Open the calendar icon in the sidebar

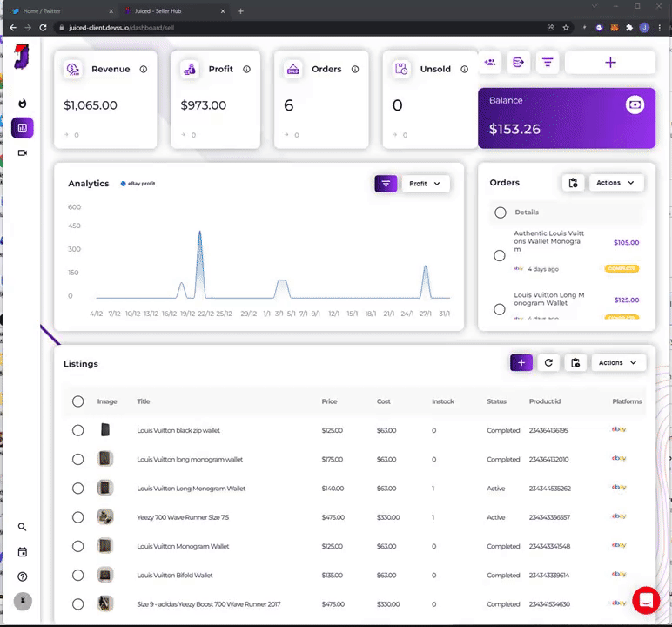23,552
